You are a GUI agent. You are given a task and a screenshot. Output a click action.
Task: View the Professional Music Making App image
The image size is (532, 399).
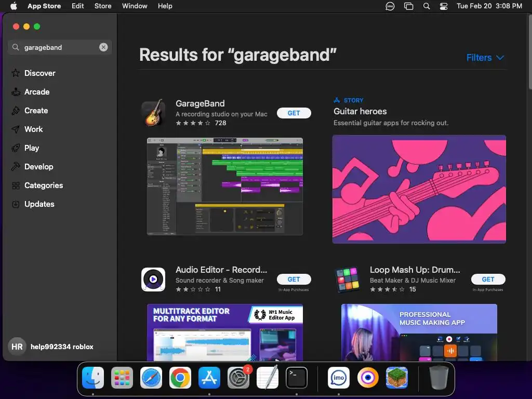click(x=419, y=332)
